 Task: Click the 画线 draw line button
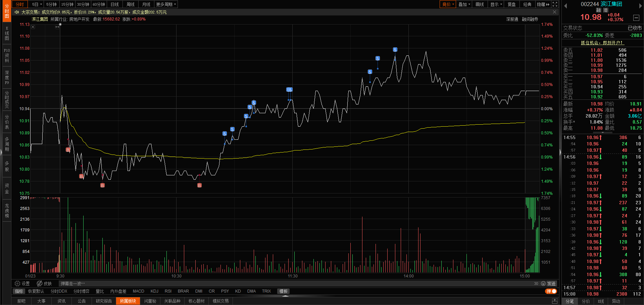(x=480, y=4)
